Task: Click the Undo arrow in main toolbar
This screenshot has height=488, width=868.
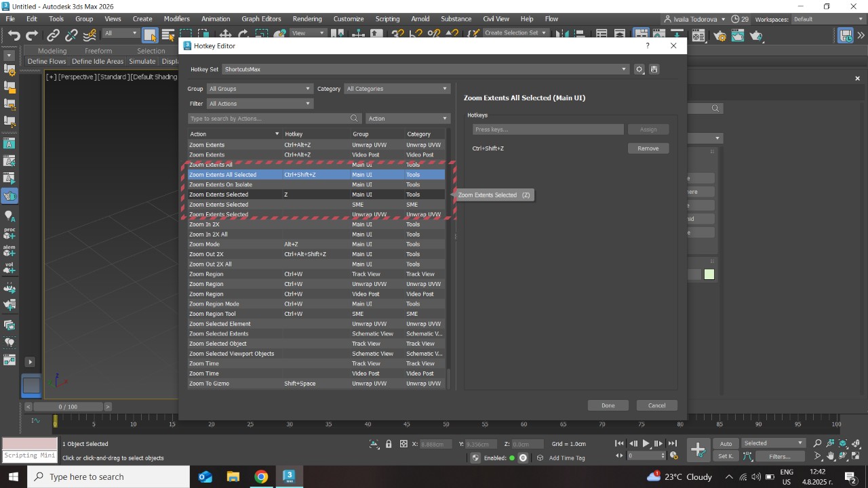Action: 14,35
